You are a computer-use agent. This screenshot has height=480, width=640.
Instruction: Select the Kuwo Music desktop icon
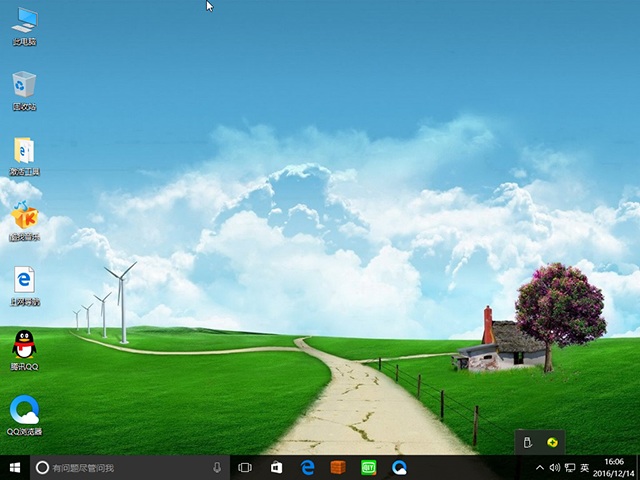(24, 218)
